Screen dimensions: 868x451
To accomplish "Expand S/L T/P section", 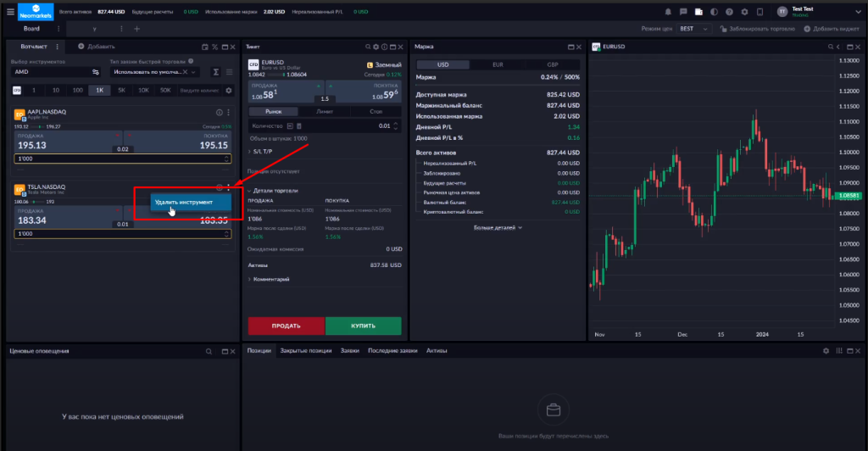I will (260, 151).
